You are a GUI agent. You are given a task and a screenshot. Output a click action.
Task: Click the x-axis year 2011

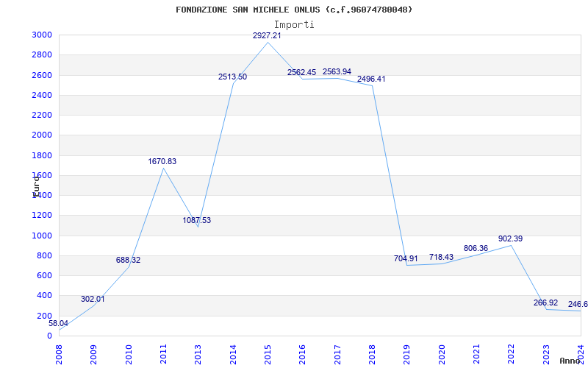point(163,355)
